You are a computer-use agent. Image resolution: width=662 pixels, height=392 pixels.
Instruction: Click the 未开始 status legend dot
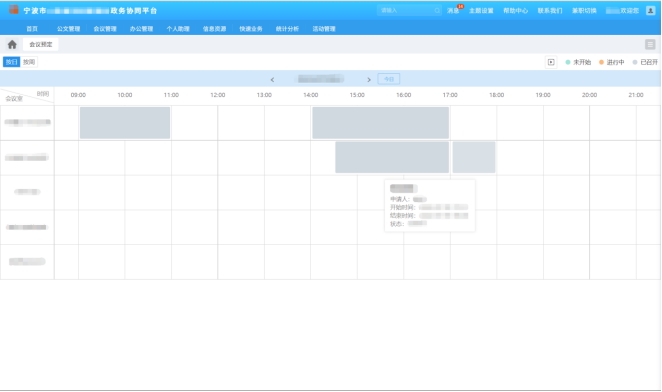point(568,62)
